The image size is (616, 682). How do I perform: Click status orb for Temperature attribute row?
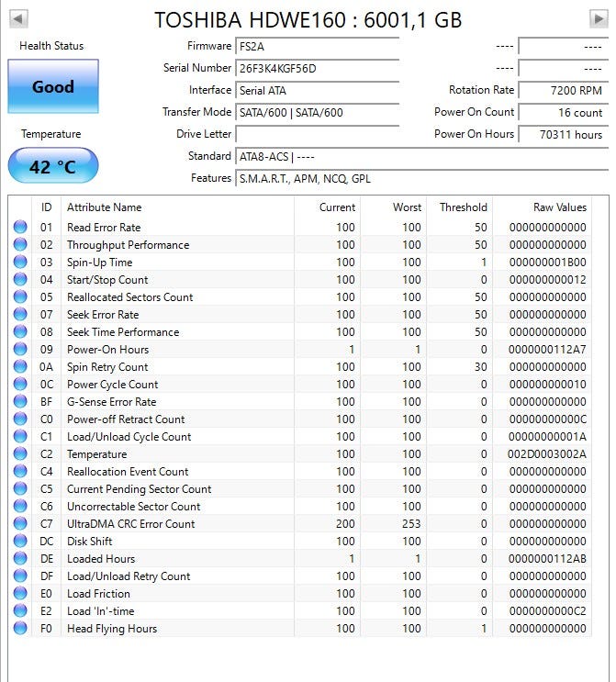coord(20,453)
